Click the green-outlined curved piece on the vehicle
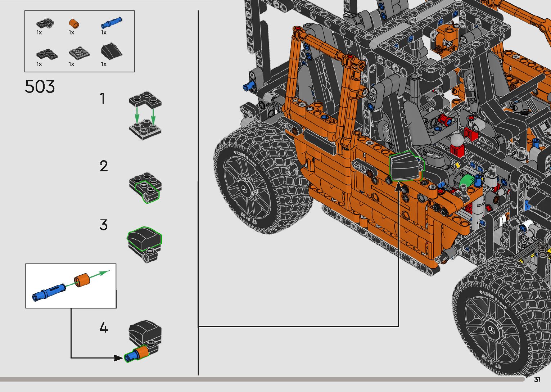This screenshot has height=392, width=551. (x=407, y=166)
